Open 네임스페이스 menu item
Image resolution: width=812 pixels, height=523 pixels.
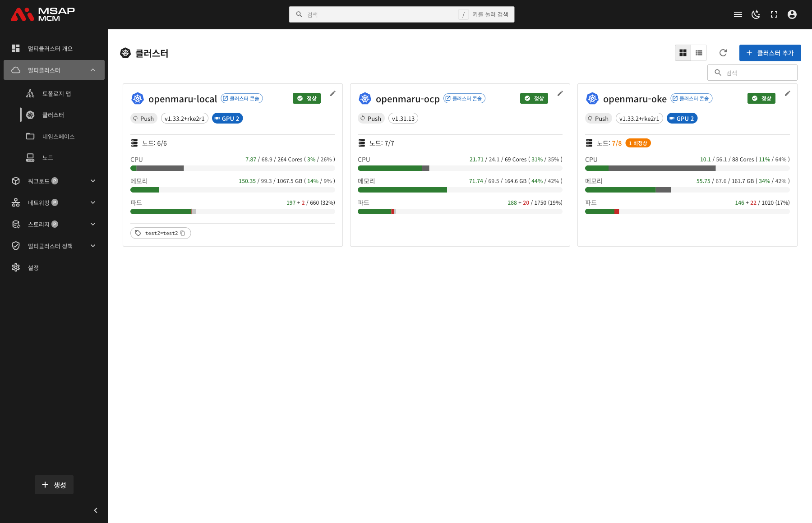point(58,136)
